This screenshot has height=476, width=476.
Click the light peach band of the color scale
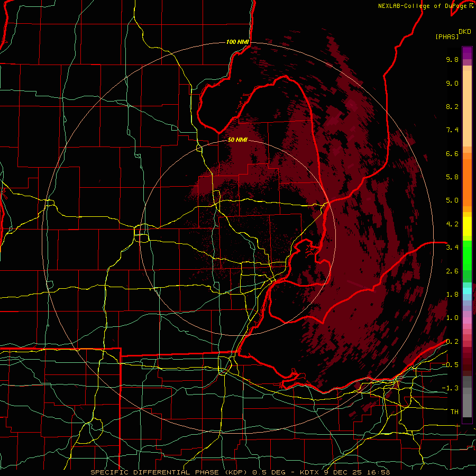click(x=467, y=109)
